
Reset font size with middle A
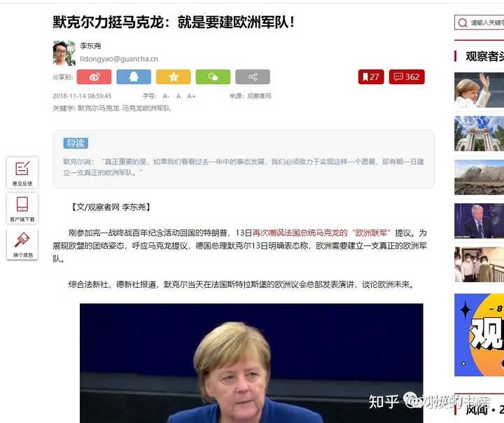(178, 96)
